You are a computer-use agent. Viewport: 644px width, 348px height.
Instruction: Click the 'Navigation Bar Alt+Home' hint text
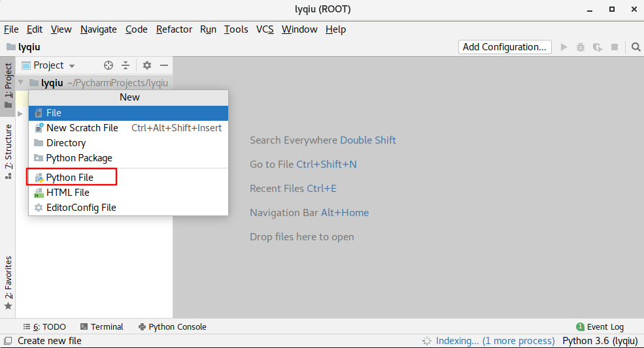point(309,213)
